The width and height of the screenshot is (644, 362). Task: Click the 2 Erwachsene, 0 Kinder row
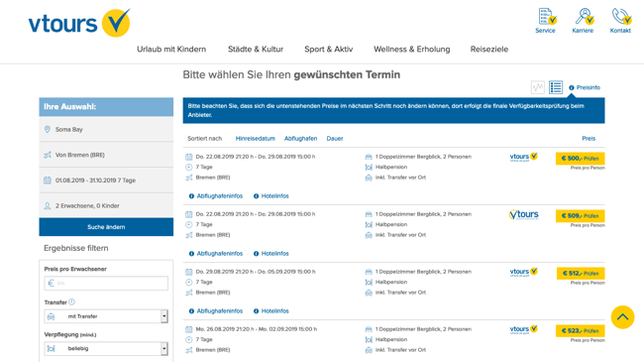click(106, 205)
